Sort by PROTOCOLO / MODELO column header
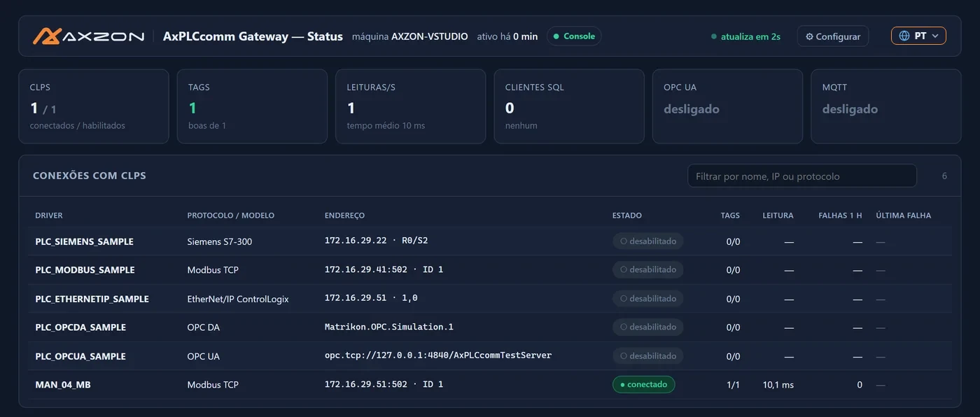 (x=231, y=215)
